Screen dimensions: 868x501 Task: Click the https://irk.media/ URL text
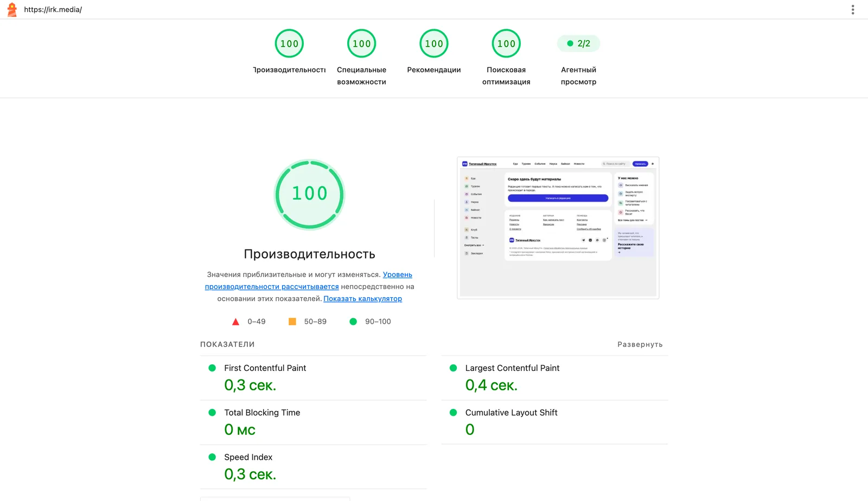(x=53, y=10)
